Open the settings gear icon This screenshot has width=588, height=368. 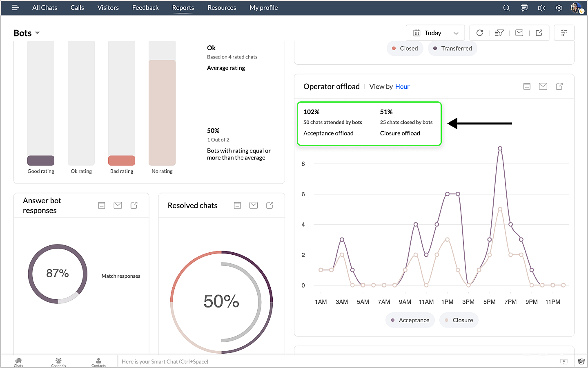pyautogui.click(x=559, y=8)
